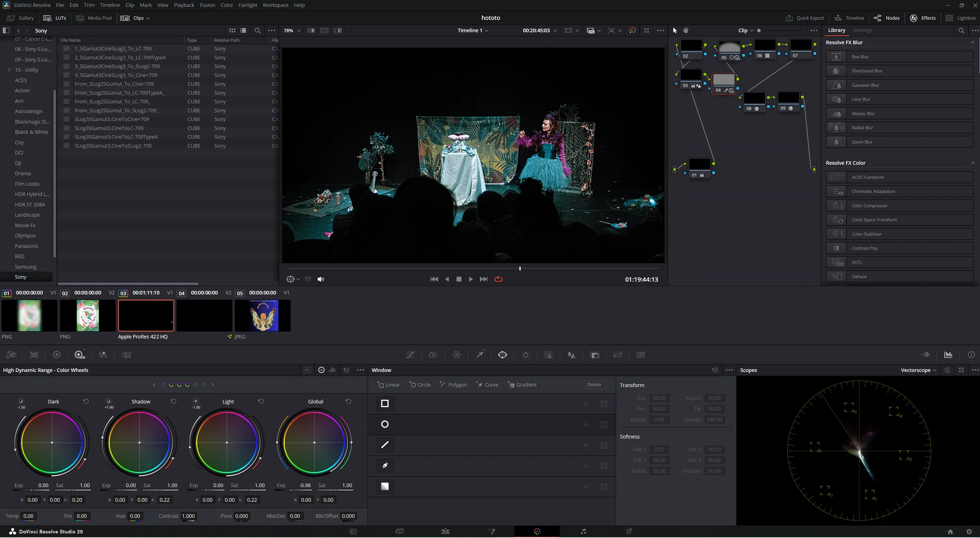
Task: Toggle the Nodes panel
Action: coord(886,18)
